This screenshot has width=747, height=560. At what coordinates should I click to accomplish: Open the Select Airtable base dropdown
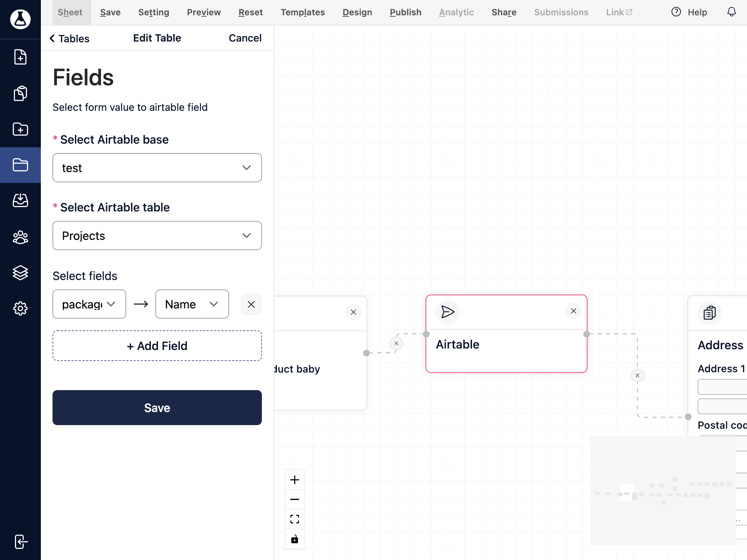pos(157,168)
